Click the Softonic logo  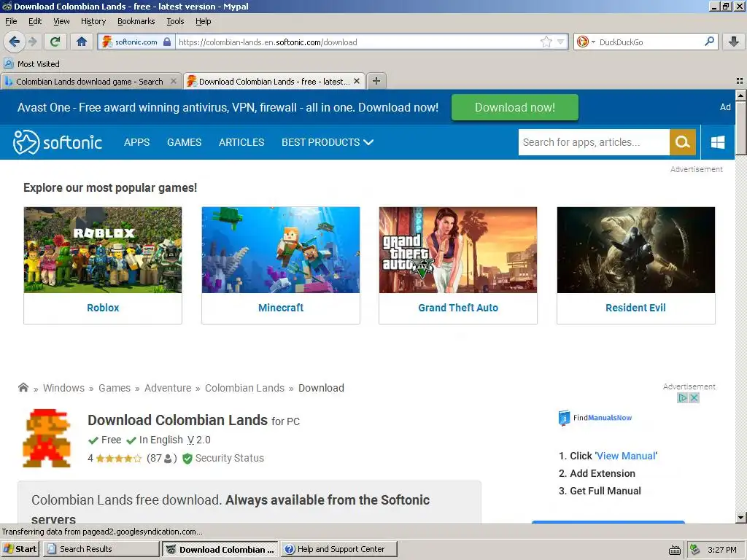(x=57, y=142)
